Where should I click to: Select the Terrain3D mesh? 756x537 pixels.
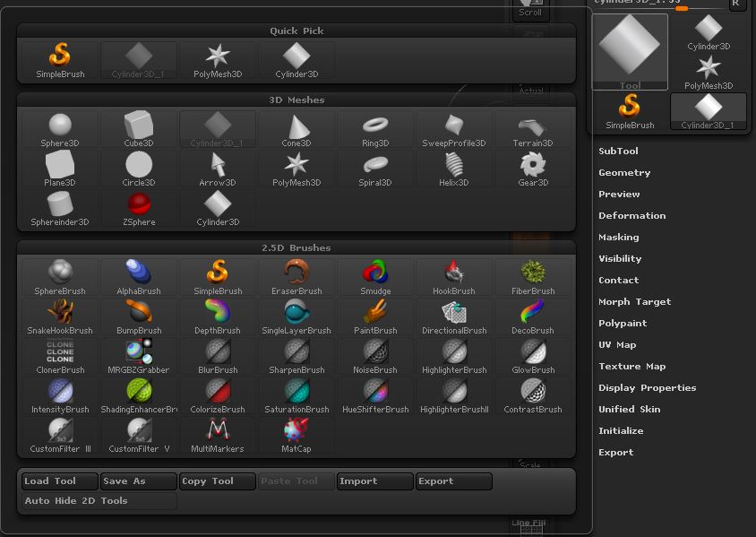[x=533, y=129]
